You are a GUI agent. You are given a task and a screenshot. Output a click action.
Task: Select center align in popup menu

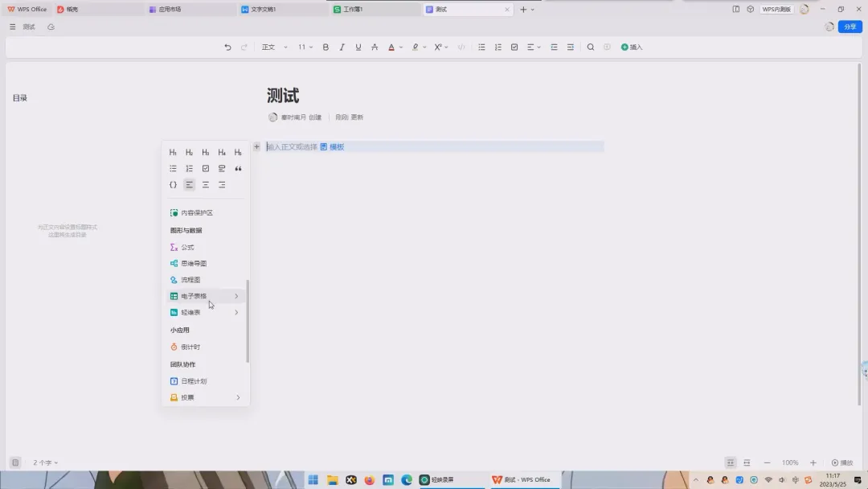tap(206, 185)
